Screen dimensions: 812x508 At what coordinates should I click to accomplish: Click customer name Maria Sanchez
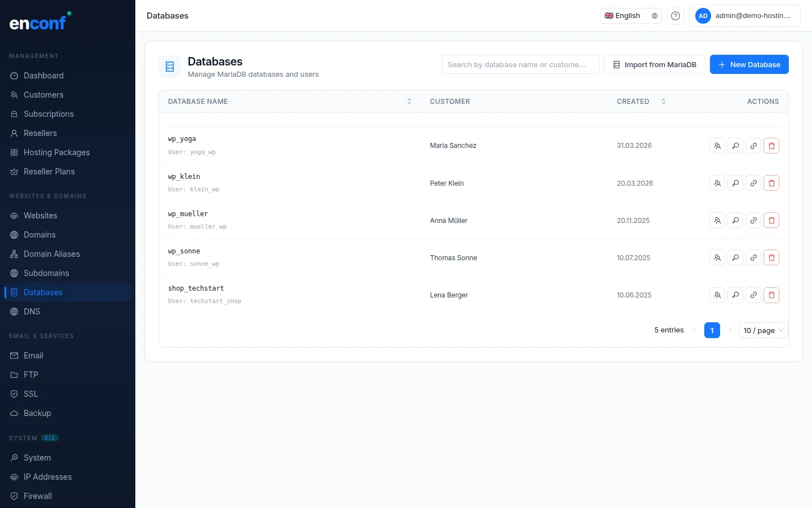click(x=453, y=146)
